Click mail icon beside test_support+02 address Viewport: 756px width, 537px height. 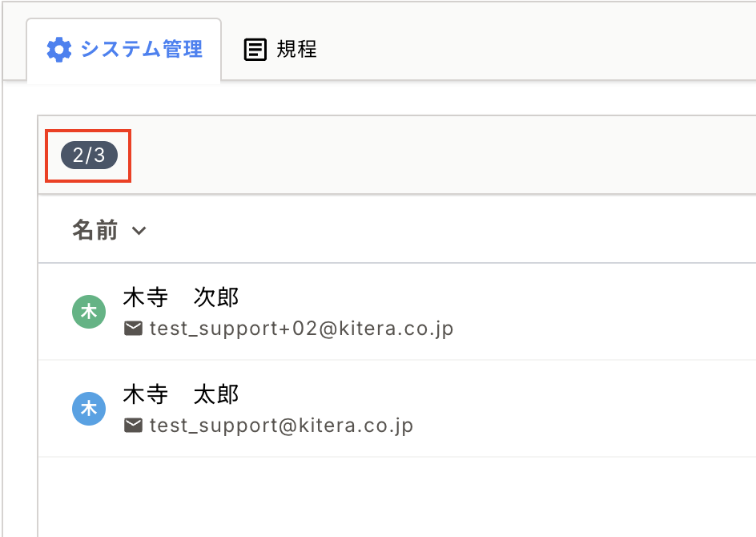pyautogui.click(x=134, y=329)
